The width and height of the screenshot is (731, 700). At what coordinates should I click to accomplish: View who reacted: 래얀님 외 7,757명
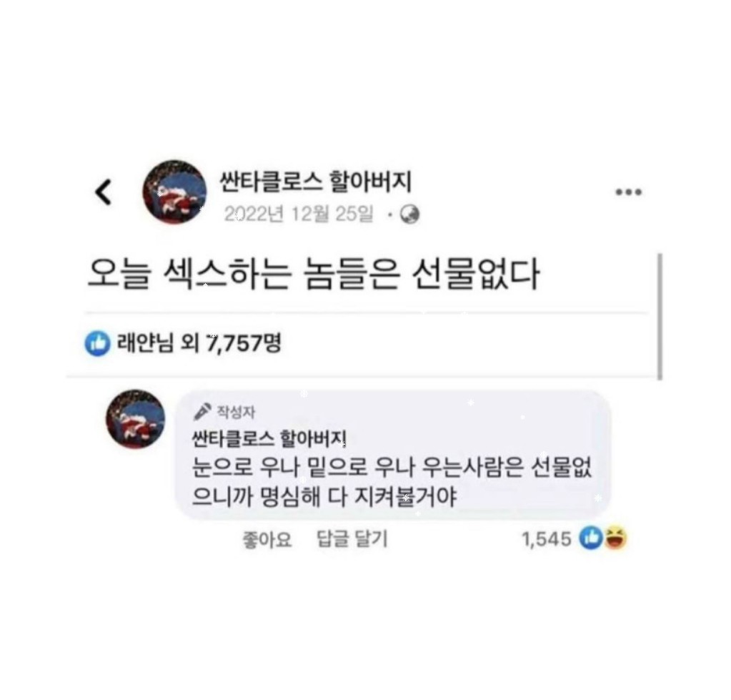coord(199,343)
